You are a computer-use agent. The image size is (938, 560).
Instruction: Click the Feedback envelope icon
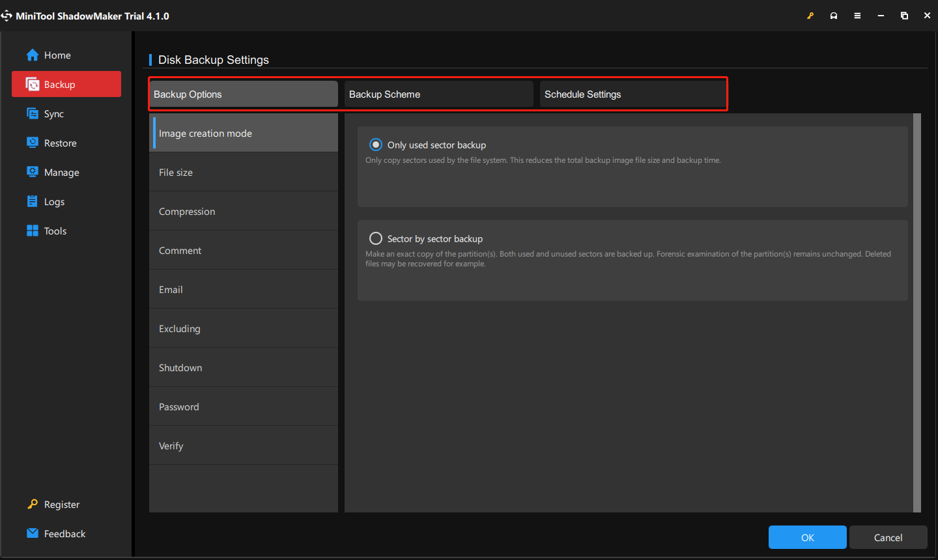[32, 533]
